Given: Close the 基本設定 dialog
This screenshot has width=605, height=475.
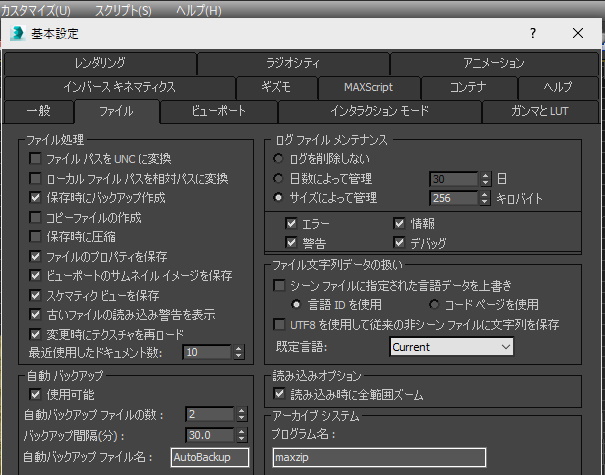Looking at the screenshot, I should point(578,33).
